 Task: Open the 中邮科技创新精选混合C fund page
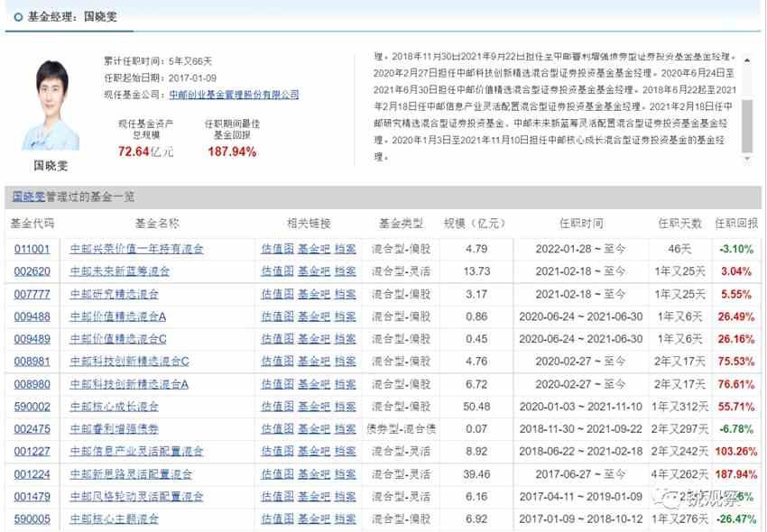(x=129, y=362)
